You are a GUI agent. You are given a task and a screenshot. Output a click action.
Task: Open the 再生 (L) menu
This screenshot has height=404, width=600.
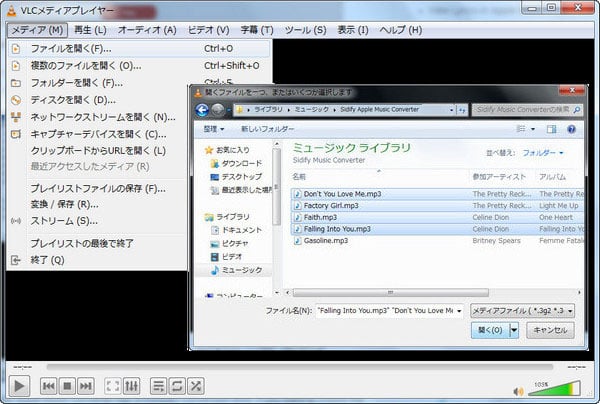pyautogui.click(x=90, y=30)
